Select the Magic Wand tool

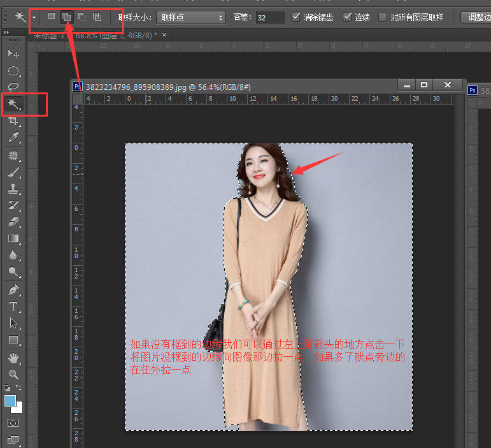13,103
